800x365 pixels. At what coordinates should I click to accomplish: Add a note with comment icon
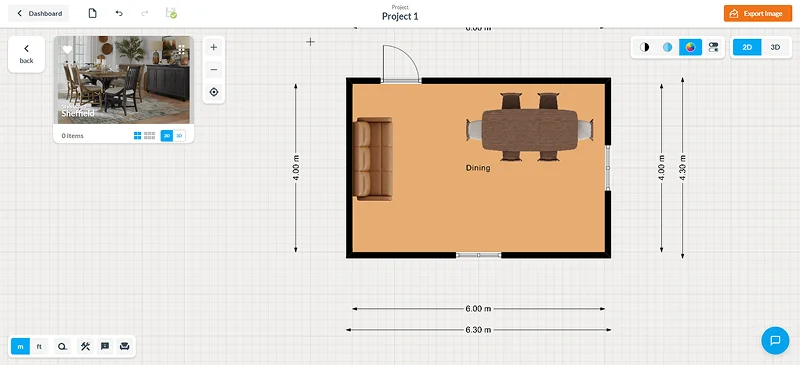tap(105, 347)
